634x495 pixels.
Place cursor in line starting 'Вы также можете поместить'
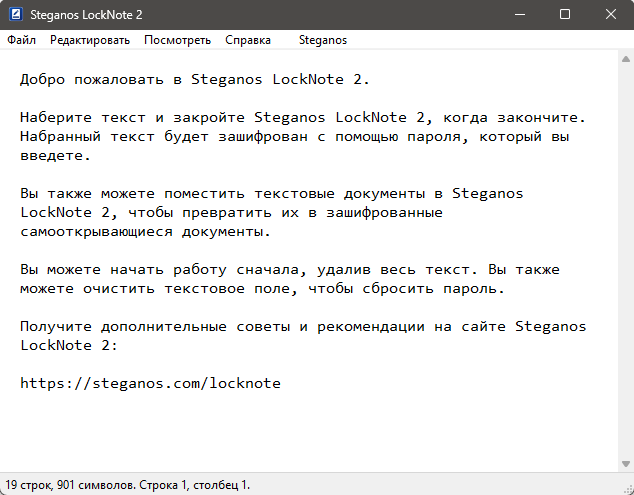point(272,193)
